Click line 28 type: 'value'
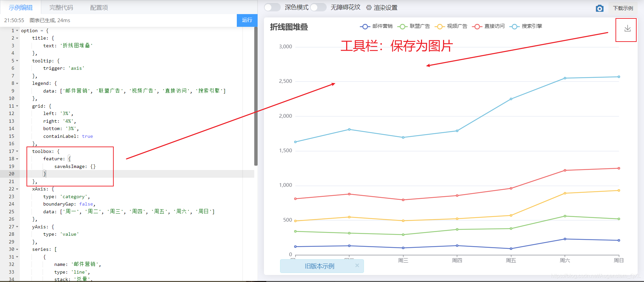644x282 pixels. coord(61,234)
